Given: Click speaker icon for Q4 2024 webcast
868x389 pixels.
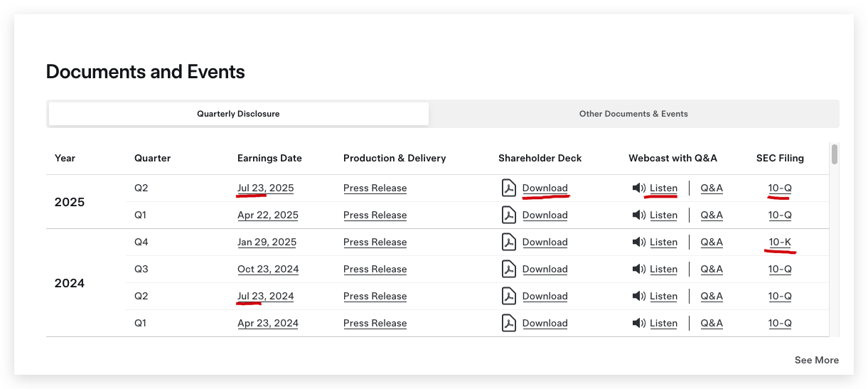Looking at the screenshot, I should [638, 243].
